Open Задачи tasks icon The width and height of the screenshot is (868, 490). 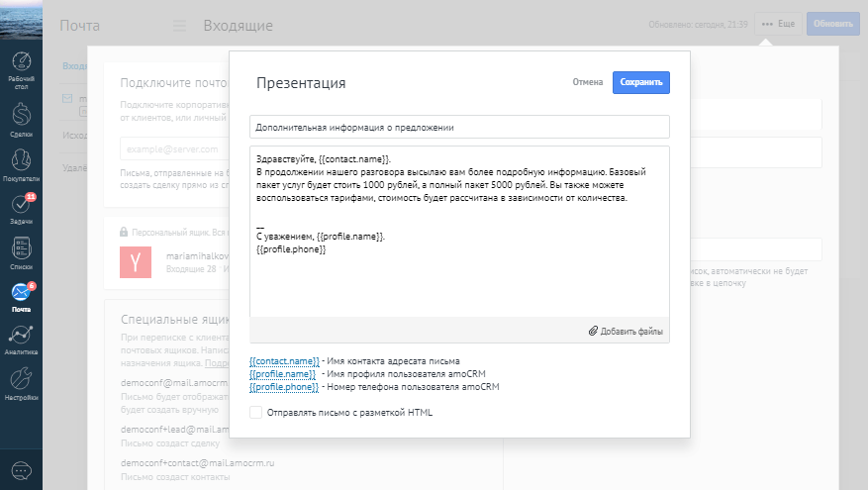(21, 209)
